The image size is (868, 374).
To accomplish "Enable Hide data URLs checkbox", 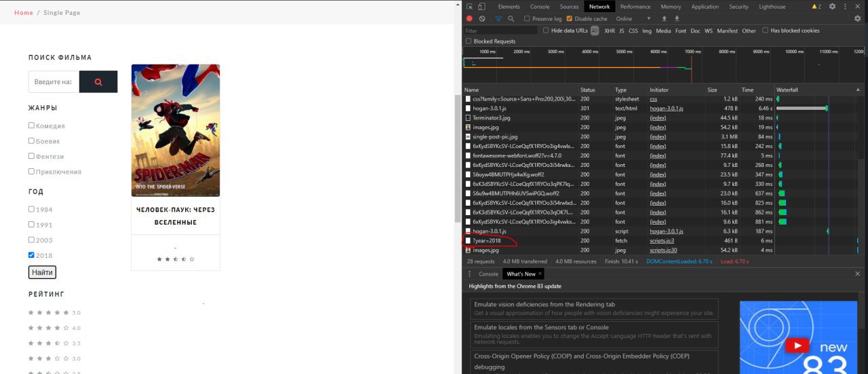I will (546, 31).
